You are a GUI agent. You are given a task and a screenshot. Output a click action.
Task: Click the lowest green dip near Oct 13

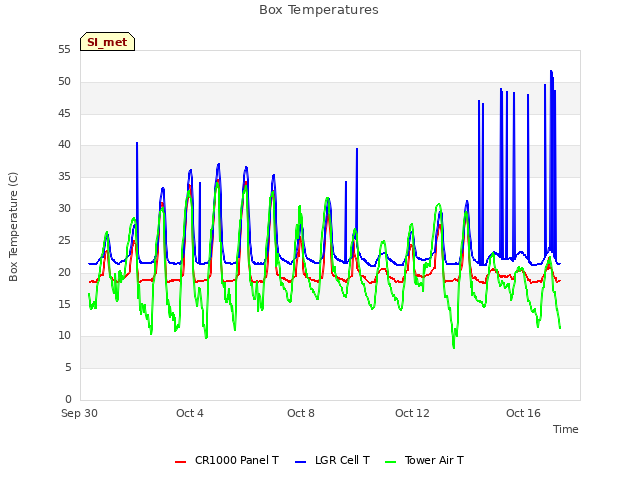(x=454, y=347)
